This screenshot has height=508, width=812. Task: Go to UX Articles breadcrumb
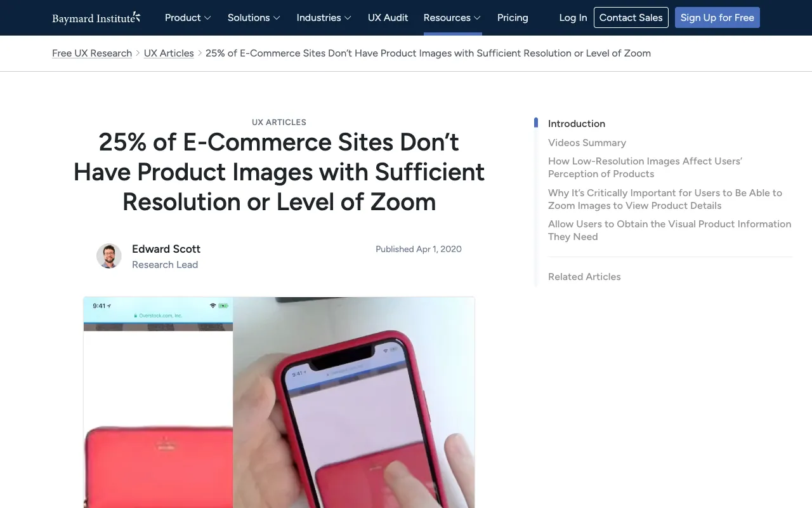(169, 53)
